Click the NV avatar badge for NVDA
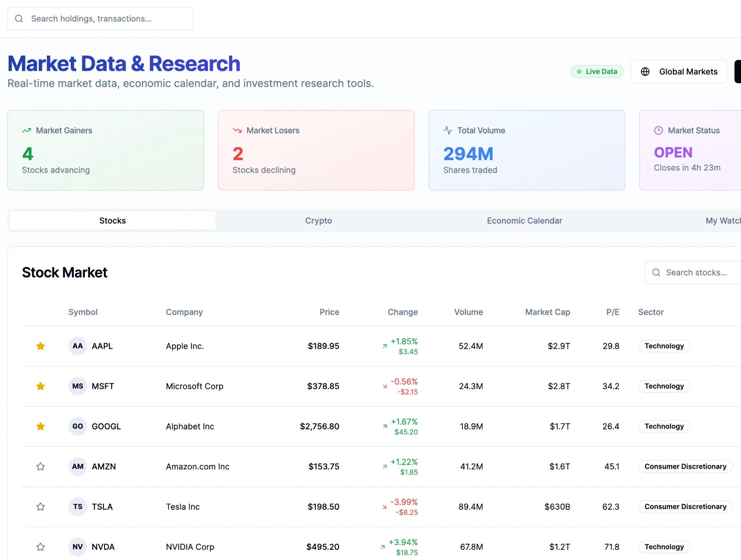Image resolution: width=741 pixels, height=560 pixels. [77, 547]
